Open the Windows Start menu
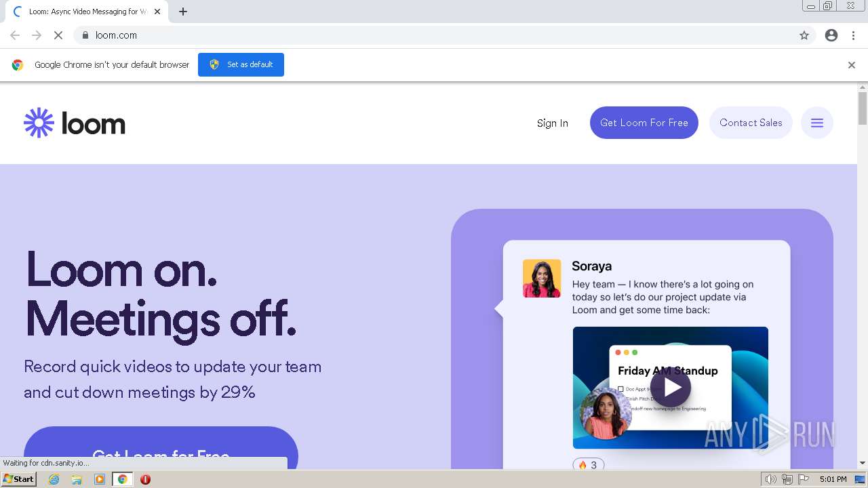 pos(18,479)
